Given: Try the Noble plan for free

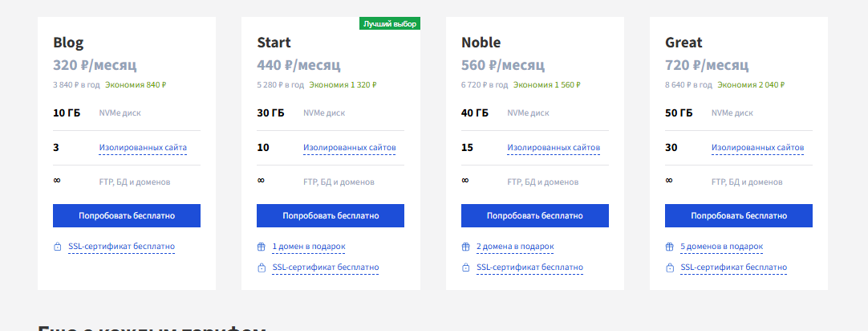Looking at the screenshot, I should point(535,215).
